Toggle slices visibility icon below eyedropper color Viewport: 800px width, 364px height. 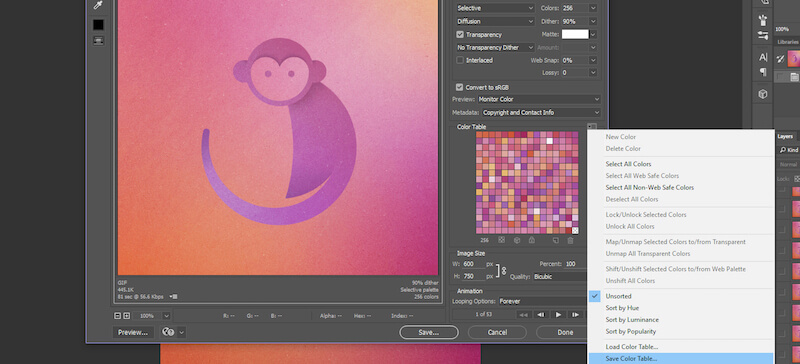click(x=98, y=41)
